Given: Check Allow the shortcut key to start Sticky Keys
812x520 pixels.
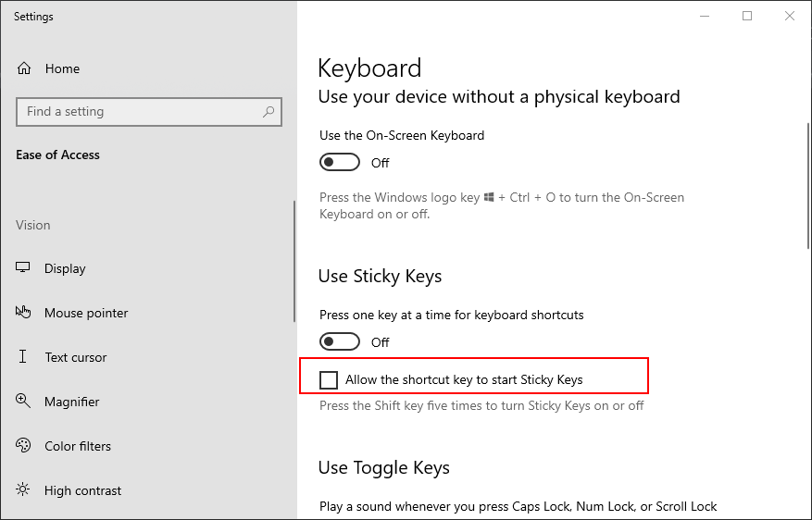Looking at the screenshot, I should 329,379.
